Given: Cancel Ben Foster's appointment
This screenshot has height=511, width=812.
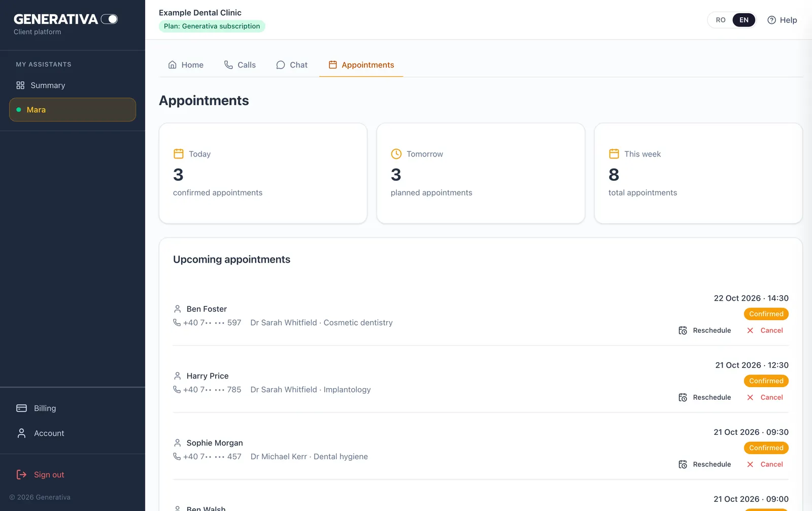Looking at the screenshot, I should 765,331.
